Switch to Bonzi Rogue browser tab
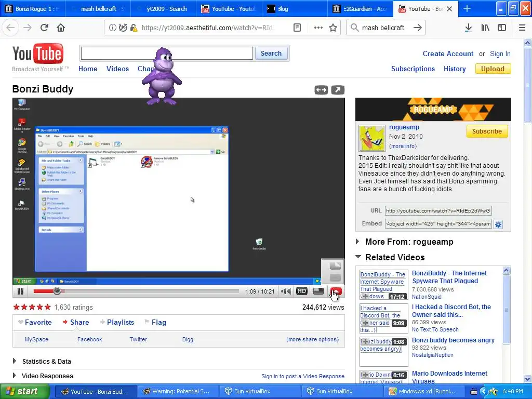This screenshot has width=532, height=399. (x=33, y=8)
